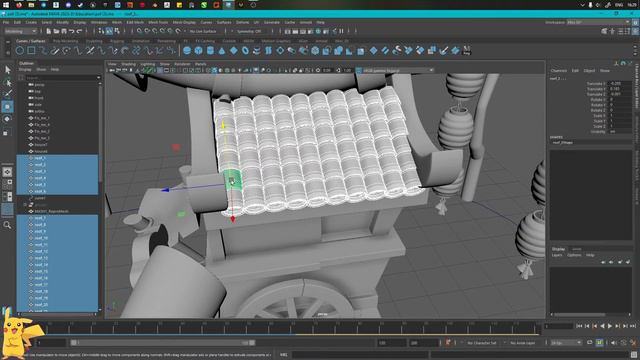Open the No Live Surface dropdown
640x360 pixels.
[x=203, y=31]
